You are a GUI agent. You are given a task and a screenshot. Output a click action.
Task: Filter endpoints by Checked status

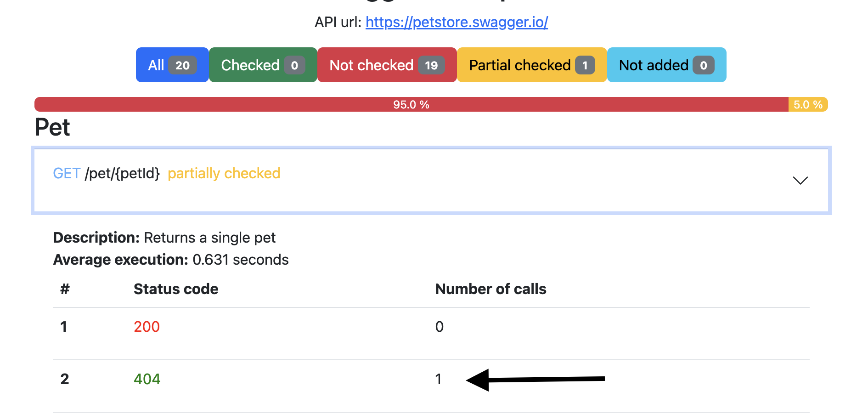[262, 65]
